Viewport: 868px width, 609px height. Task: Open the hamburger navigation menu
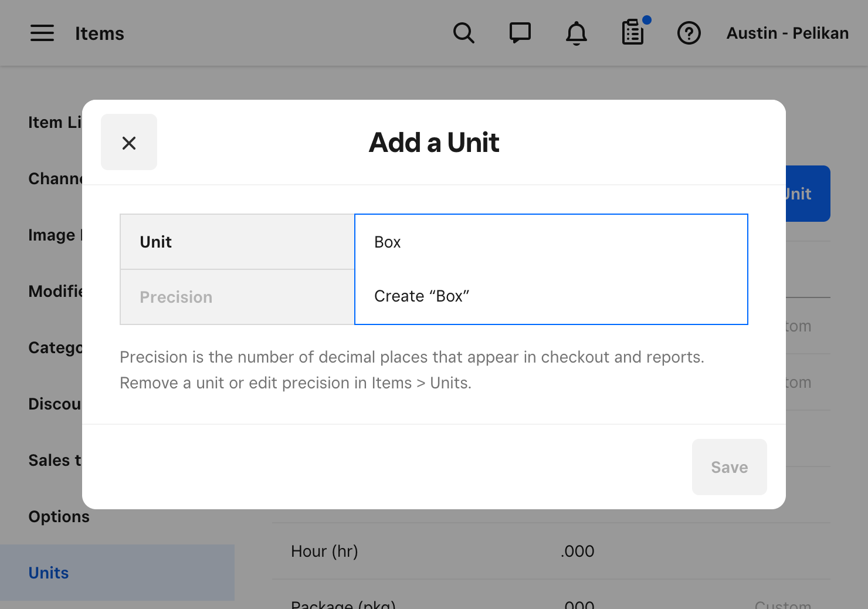[42, 33]
